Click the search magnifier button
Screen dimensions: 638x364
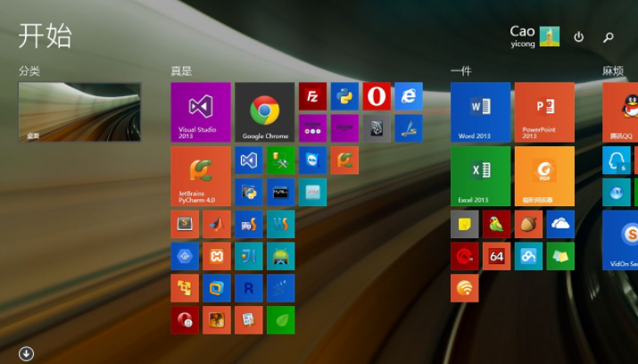tap(609, 37)
